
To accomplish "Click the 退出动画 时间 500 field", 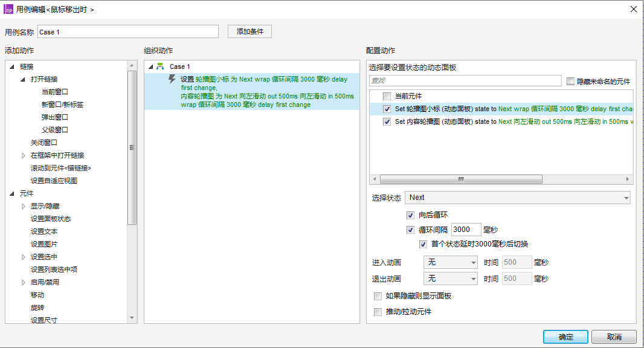I will (x=517, y=279).
